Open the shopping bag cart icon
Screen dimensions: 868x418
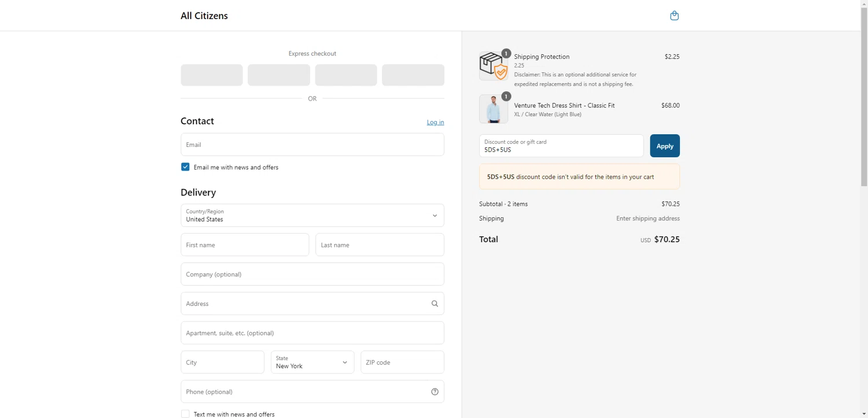tap(674, 16)
